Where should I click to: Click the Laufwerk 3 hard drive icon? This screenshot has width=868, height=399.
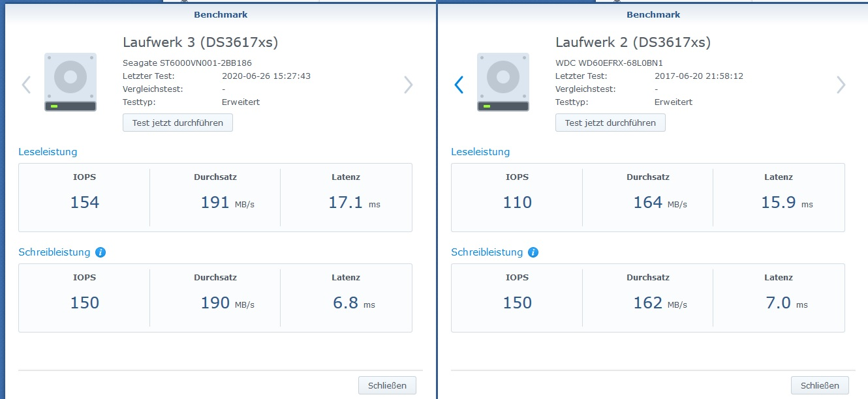point(70,82)
